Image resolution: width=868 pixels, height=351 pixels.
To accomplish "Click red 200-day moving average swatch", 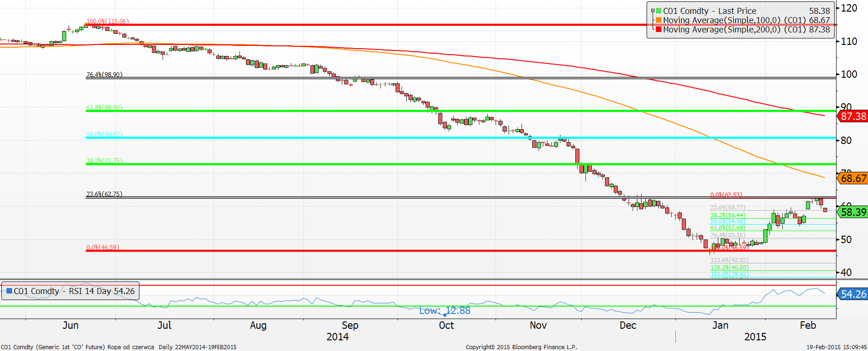I will click(659, 29).
